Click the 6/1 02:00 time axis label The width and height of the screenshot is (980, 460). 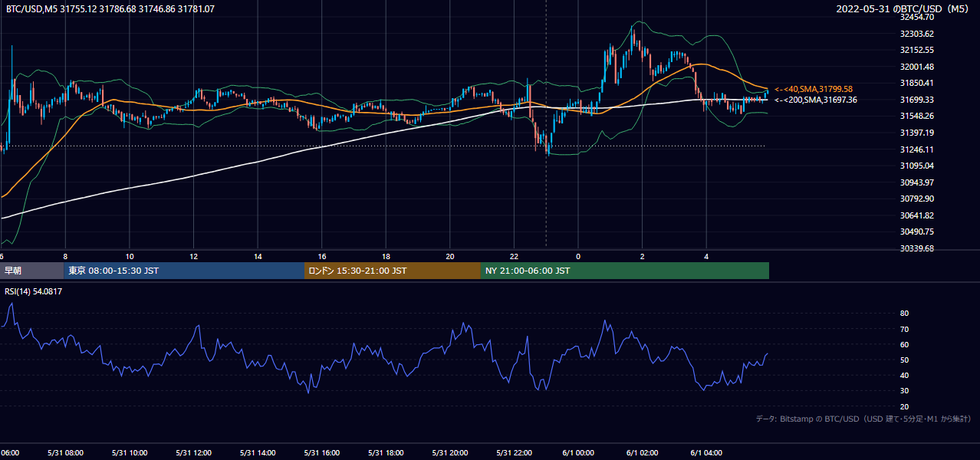tap(642, 453)
